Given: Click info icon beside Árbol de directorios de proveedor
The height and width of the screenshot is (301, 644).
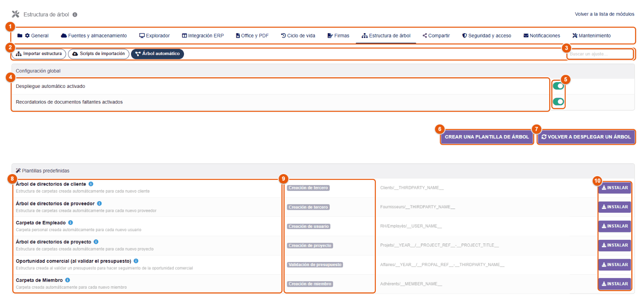Looking at the screenshot, I should (x=99, y=203).
